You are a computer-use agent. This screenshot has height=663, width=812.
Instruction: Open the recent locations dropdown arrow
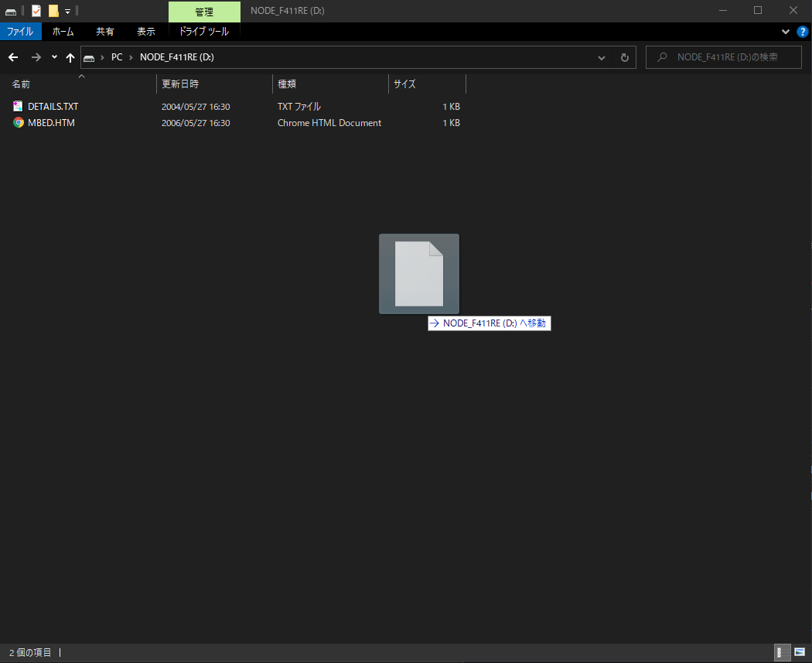[x=54, y=57]
